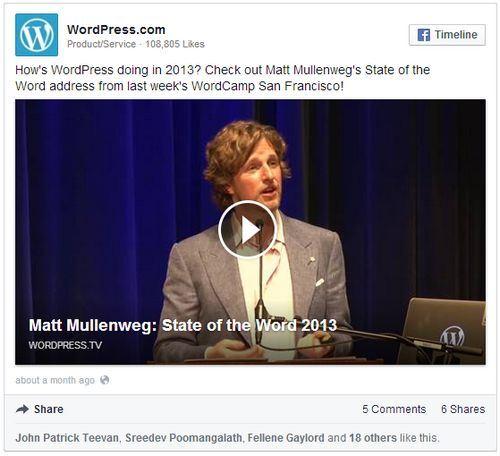Click the about a month ago timestamp
500x456 pixels.
coord(55,380)
